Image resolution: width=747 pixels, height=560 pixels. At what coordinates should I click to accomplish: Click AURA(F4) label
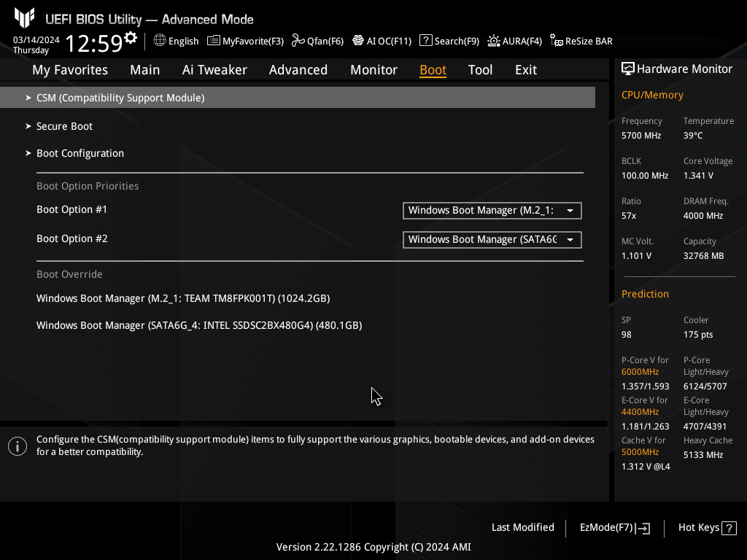click(x=522, y=42)
